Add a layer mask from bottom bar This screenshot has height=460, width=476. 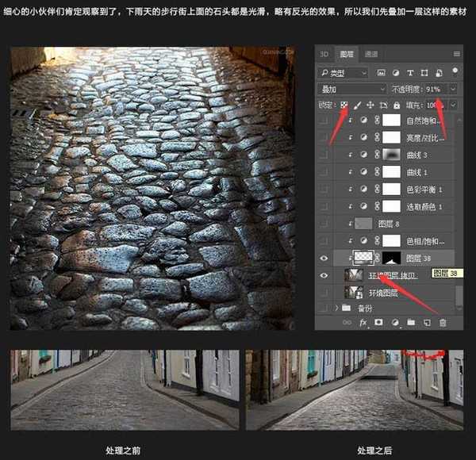click(x=379, y=323)
